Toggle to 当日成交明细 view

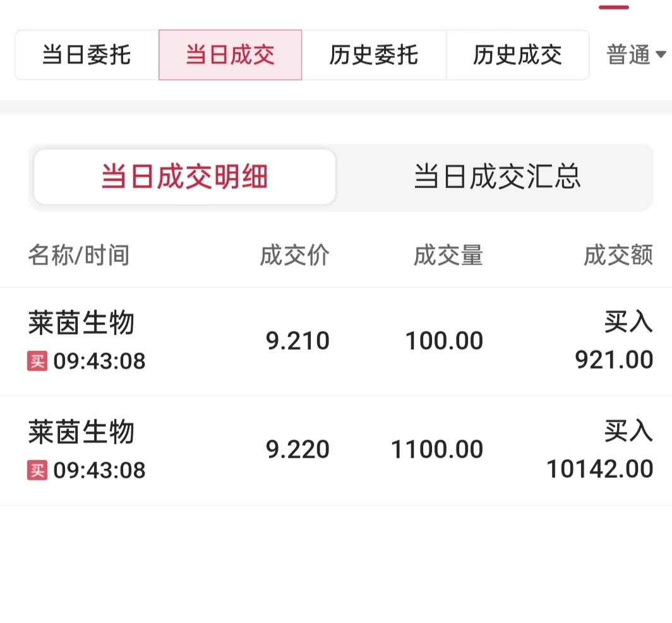click(x=184, y=177)
